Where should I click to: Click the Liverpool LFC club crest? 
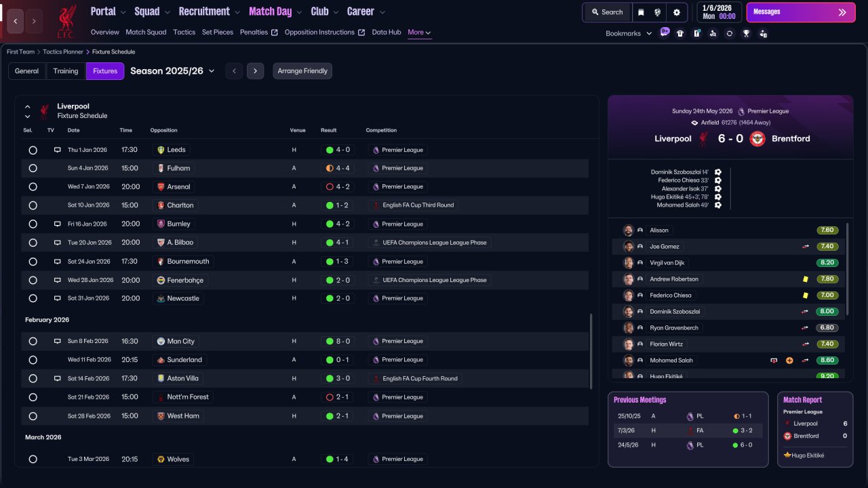click(66, 22)
